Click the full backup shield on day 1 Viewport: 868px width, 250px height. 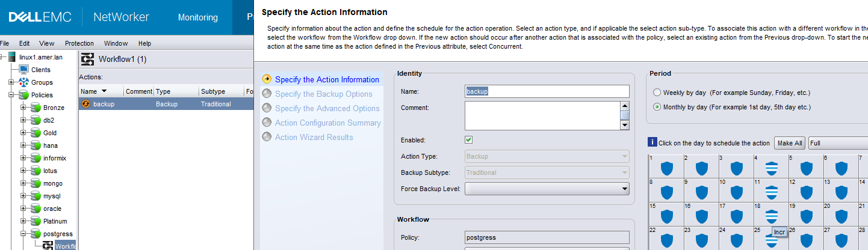click(666, 168)
